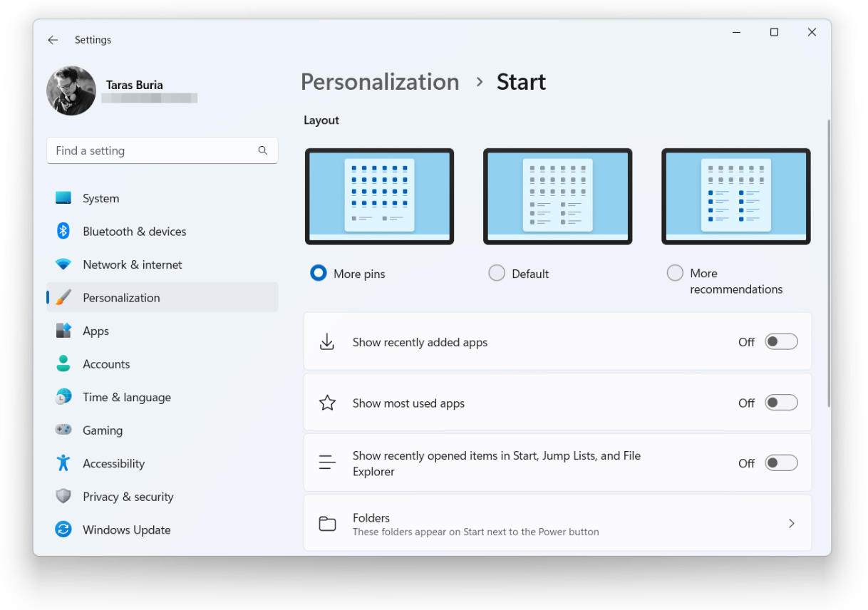Viewport: 868px width, 610px height.
Task: Click the Network & internet Wi-Fi icon
Action: (x=63, y=264)
